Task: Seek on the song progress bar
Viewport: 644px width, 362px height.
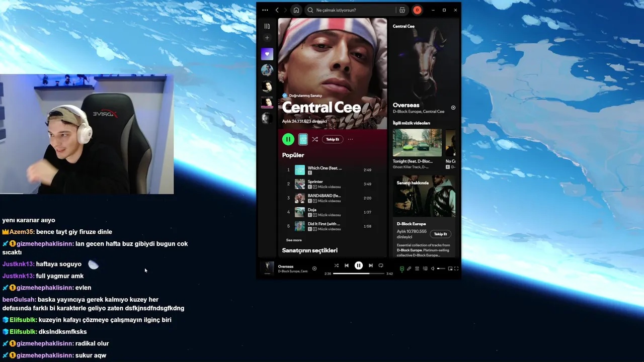Action: click(x=359, y=274)
